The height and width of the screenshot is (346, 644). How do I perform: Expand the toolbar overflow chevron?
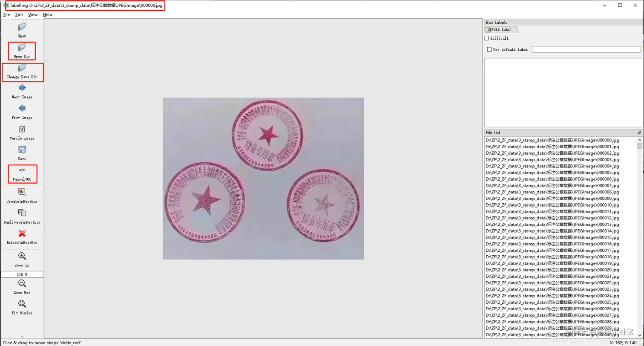click(x=22, y=337)
